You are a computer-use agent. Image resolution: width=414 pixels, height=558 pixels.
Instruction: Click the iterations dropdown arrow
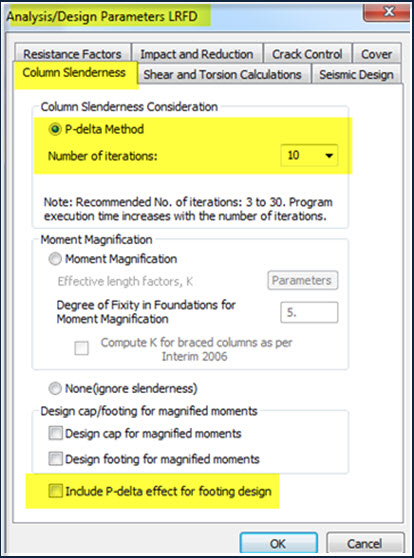329,156
